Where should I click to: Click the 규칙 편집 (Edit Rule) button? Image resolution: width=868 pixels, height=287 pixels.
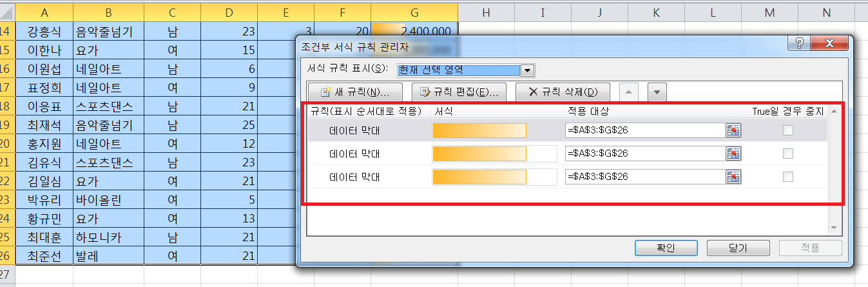click(459, 92)
